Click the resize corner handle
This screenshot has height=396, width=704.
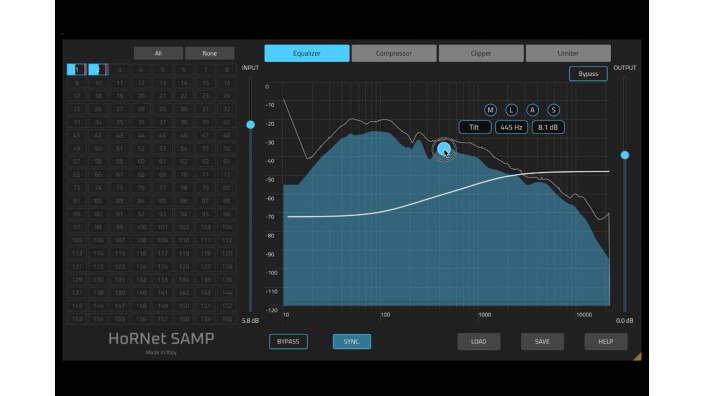pyautogui.click(x=637, y=356)
